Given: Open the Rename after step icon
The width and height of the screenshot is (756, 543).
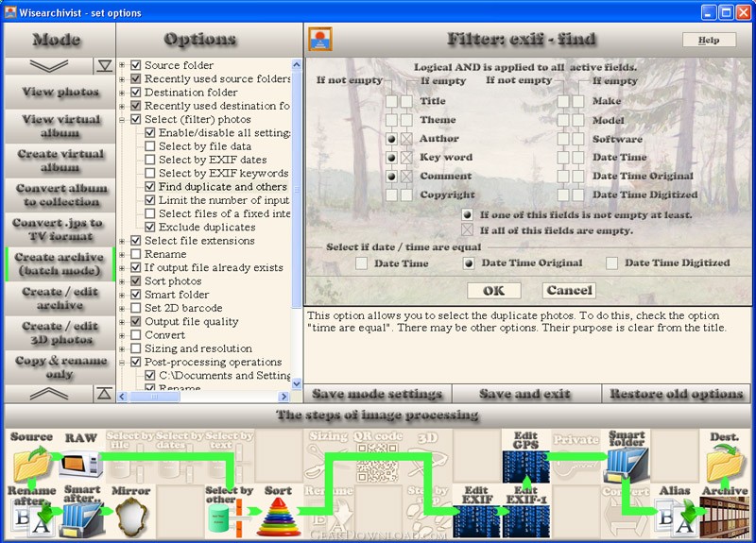Looking at the screenshot, I should click(32, 520).
